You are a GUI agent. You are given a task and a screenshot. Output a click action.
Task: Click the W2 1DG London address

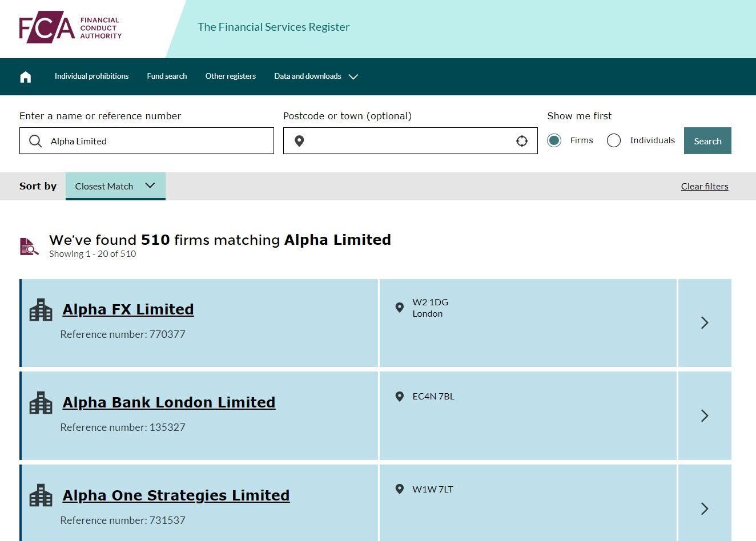pos(431,308)
